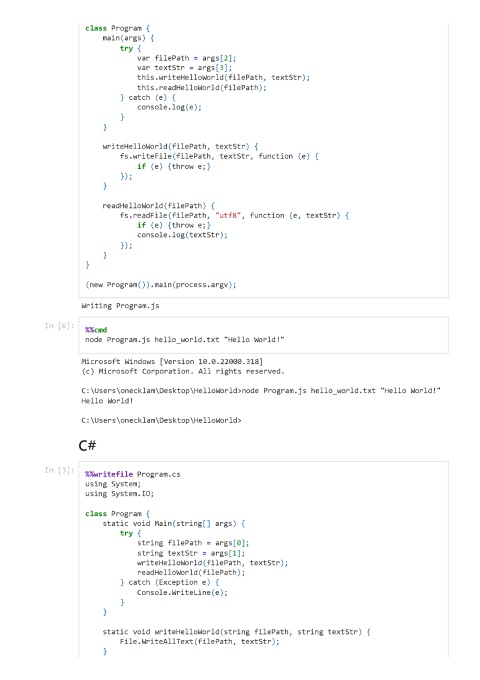480x680 pixels.
Task: Click the Microsoft Windows version output line
Action: click(172, 361)
